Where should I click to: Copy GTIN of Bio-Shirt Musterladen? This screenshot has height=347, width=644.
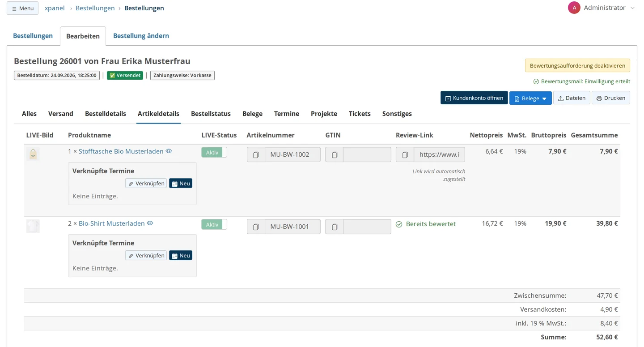point(335,227)
